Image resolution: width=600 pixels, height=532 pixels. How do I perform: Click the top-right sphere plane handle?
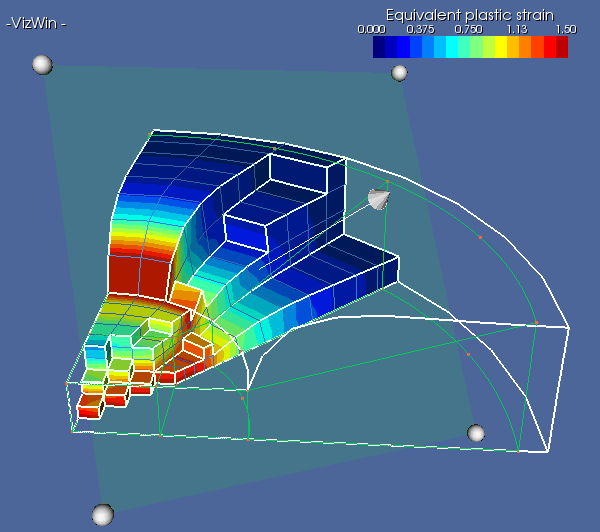point(399,73)
